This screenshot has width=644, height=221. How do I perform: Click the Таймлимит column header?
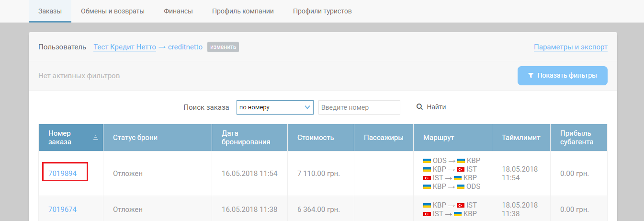point(521,138)
